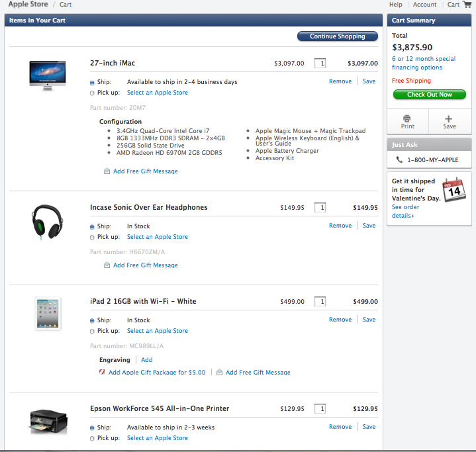Screen dimensions: 476x452
Task: Remove the iPad 2 from cart
Action: tap(340, 320)
